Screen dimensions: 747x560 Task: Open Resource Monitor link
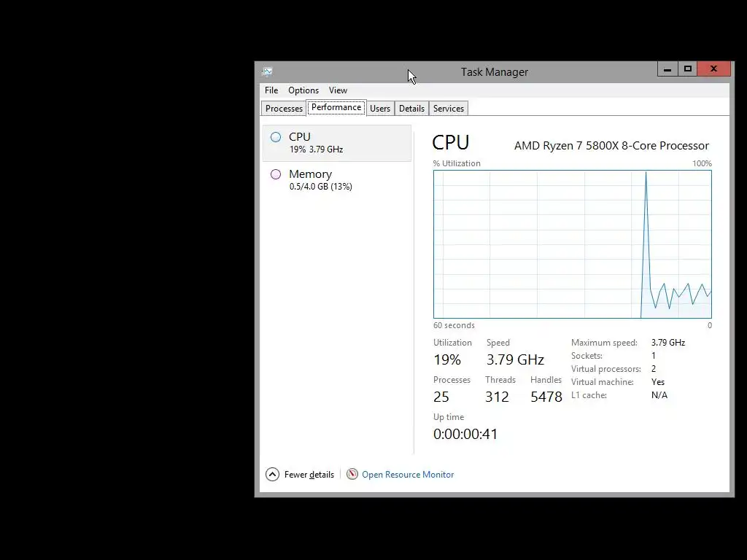pyautogui.click(x=408, y=474)
